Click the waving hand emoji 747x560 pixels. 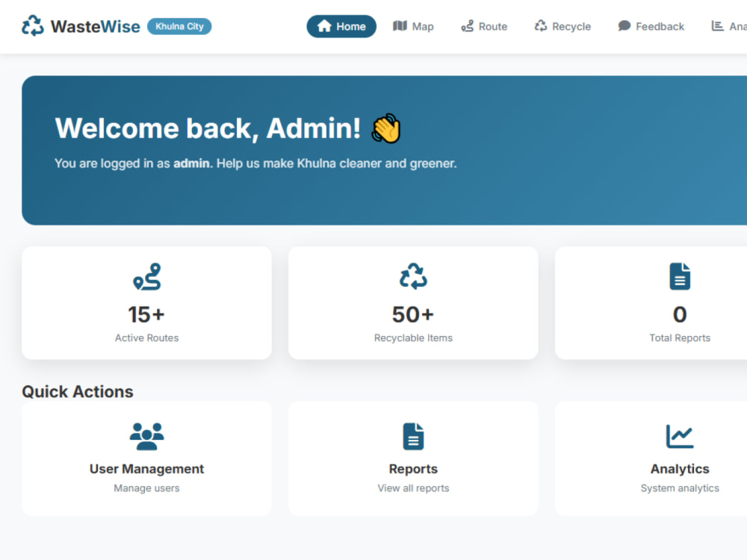point(386,128)
